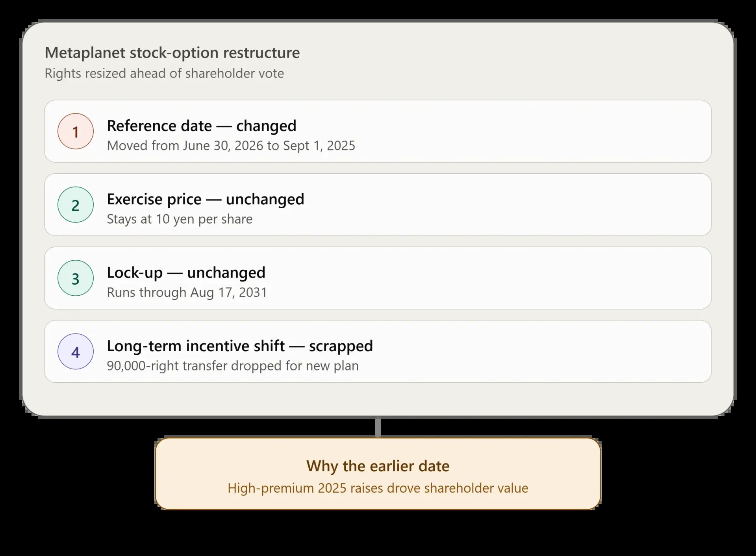756x556 pixels.
Task: Select 'Long-term incentive shift — scrapped' heading
Action: pos(240,346)
